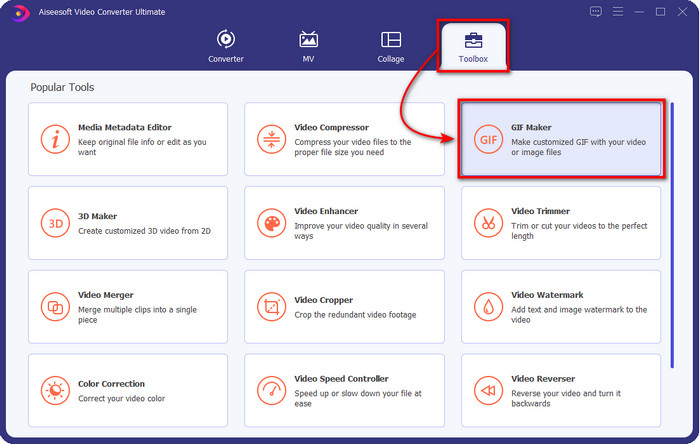Click the Color Correction sun icon

[56, 390]
